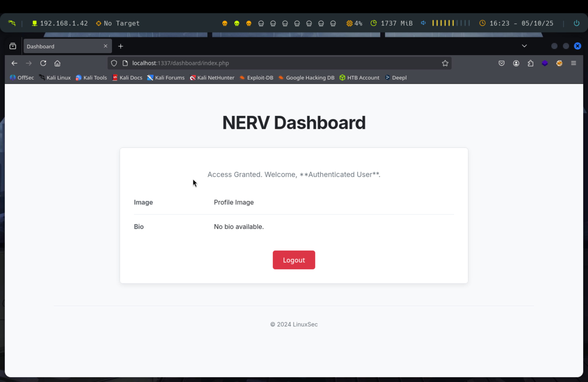588x382 pixels.
Task: Go to the browser home page
Action: [x=57, y=63]
